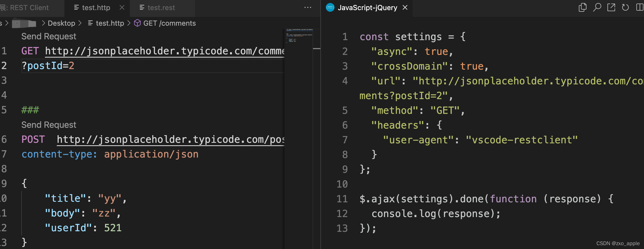The width and height of the screenshot is (644, 249).
Task: Close the JavaScript-jQuery tab
Action: point(405,8)
